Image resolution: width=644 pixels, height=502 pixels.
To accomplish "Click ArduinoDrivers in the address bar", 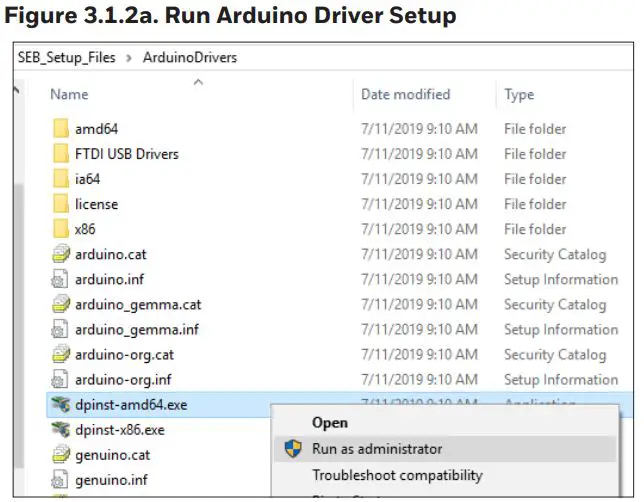I will point(190,58).
